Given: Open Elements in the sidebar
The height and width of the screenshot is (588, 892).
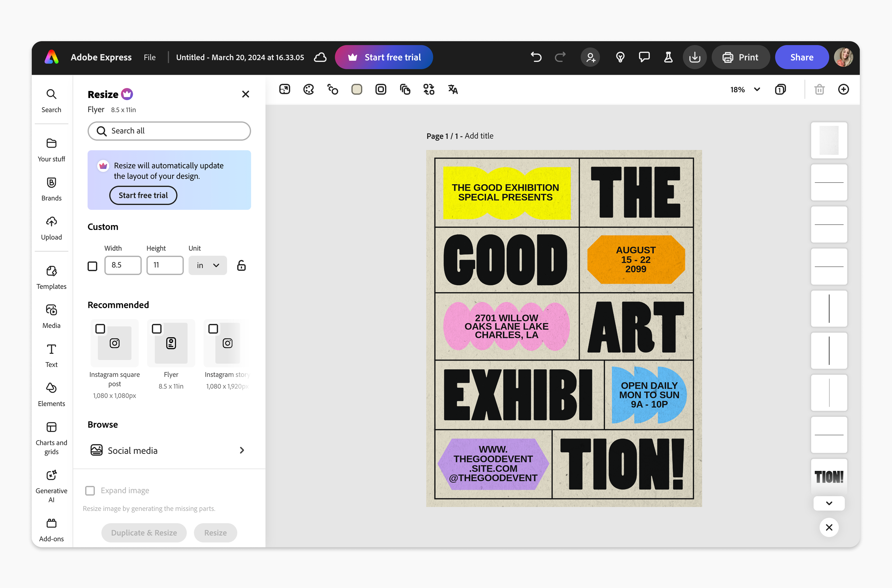Looking at the screenshot, I should click(51, 394).
